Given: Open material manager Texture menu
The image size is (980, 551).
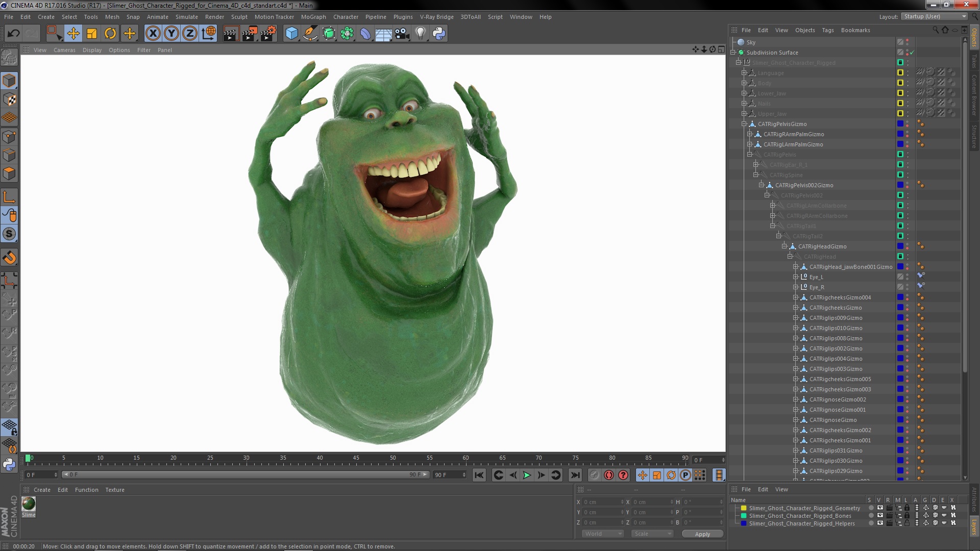Looking at the screenshot, I should tap(115, 490).
